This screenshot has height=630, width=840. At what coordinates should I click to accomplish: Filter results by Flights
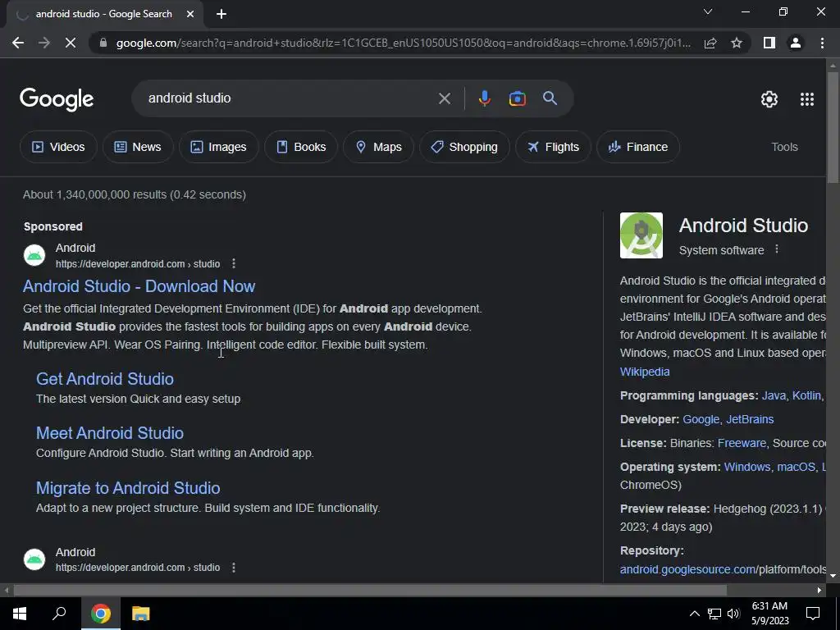[x=553, y=147]
